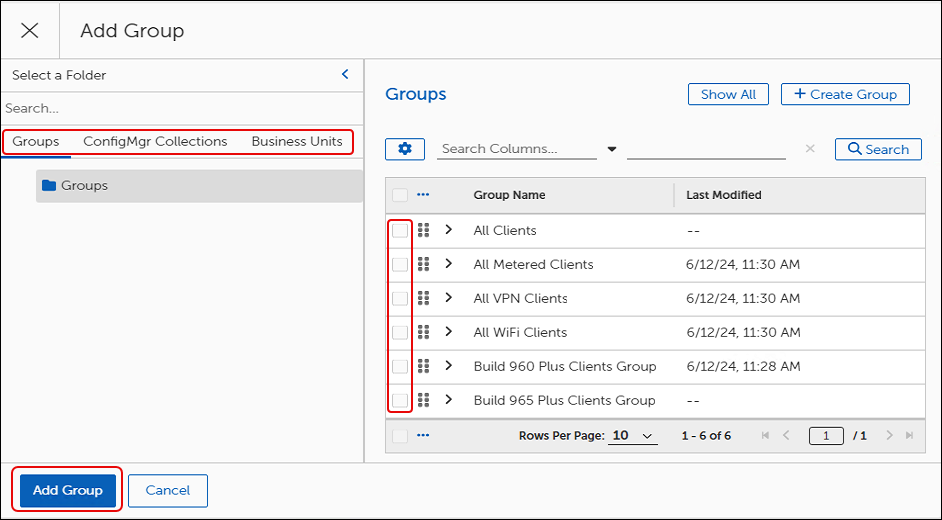Click the page number box
Screen dimensions: 942x520
click(x=826, y=436)
